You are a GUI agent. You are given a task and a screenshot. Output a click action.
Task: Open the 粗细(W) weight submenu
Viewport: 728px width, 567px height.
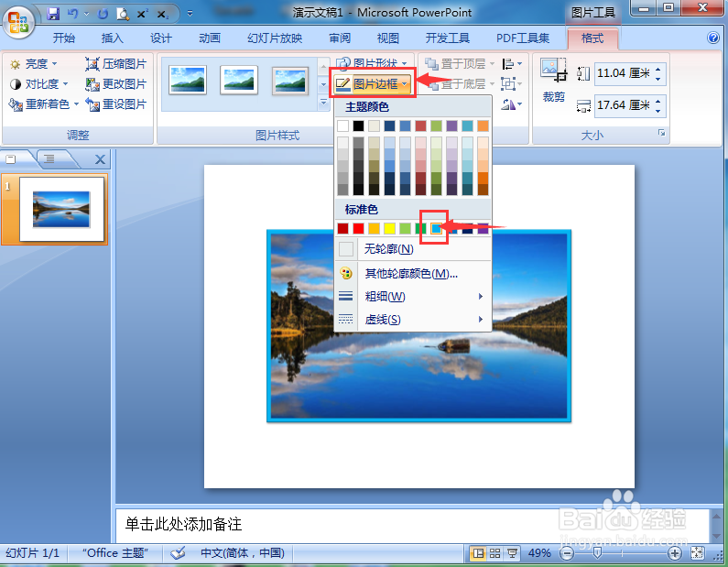coord(413,296)
